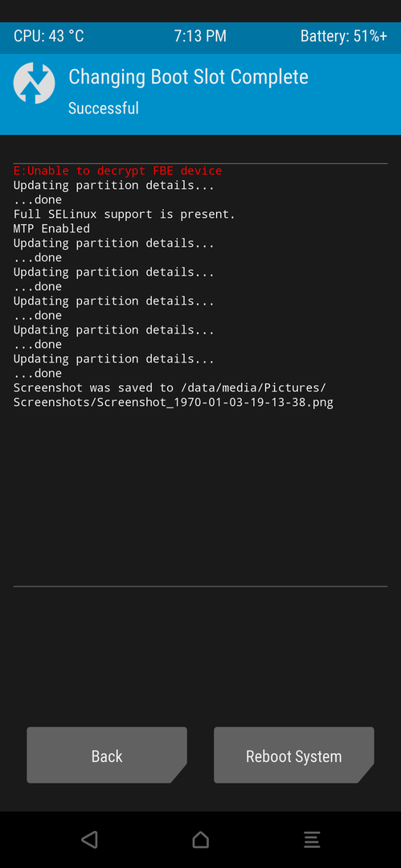
Task: Tap the 7:13 PM clock
Action: point(200,36)
